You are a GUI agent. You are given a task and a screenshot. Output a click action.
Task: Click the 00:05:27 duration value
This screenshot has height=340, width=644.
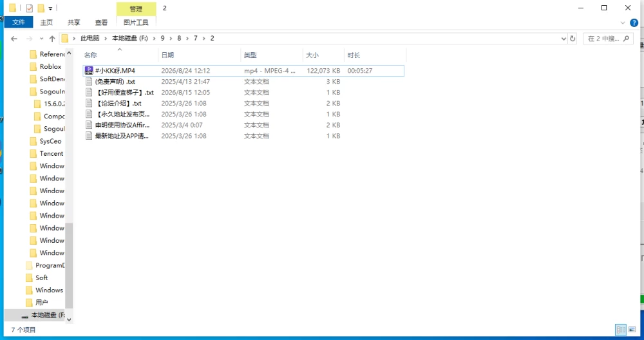360,71
